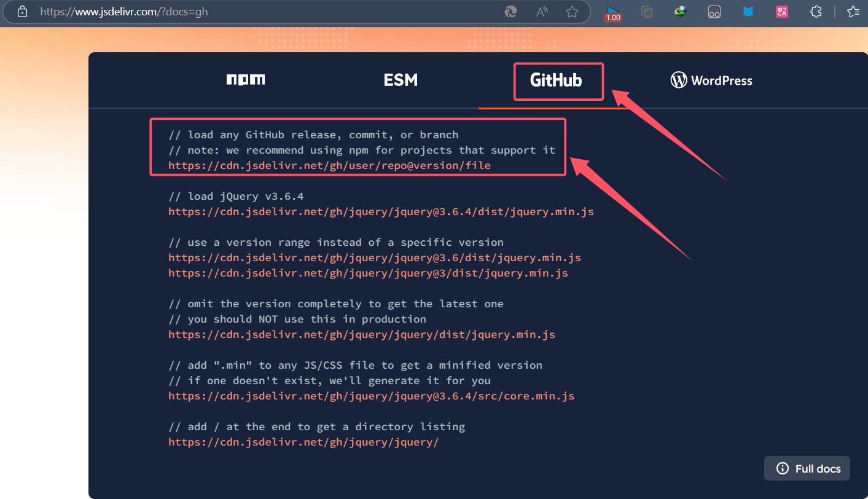868x499 pixels.
Task: Open the video speed extension showing 1.00
Action: pyautogui.click(x=612, y=12)
